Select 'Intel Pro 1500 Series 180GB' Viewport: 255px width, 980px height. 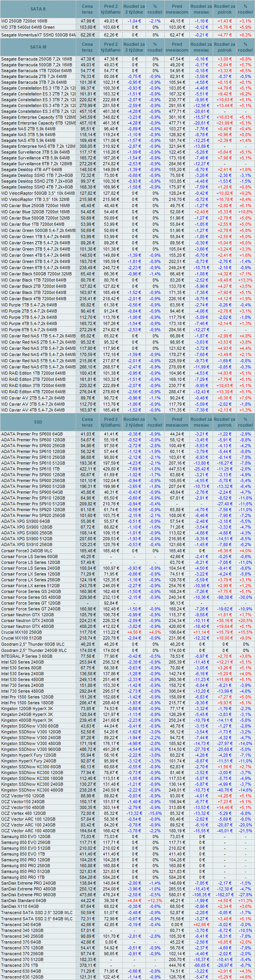28,703
